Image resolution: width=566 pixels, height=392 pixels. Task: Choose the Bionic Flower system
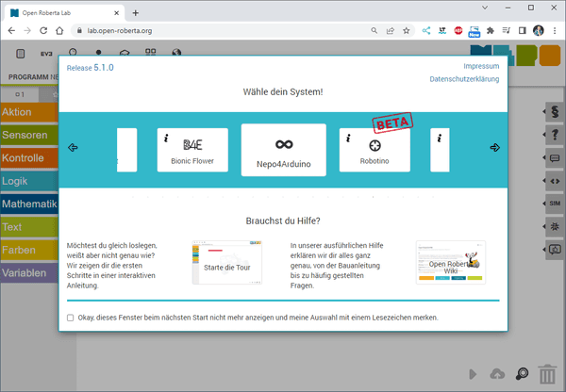[192, 150]
